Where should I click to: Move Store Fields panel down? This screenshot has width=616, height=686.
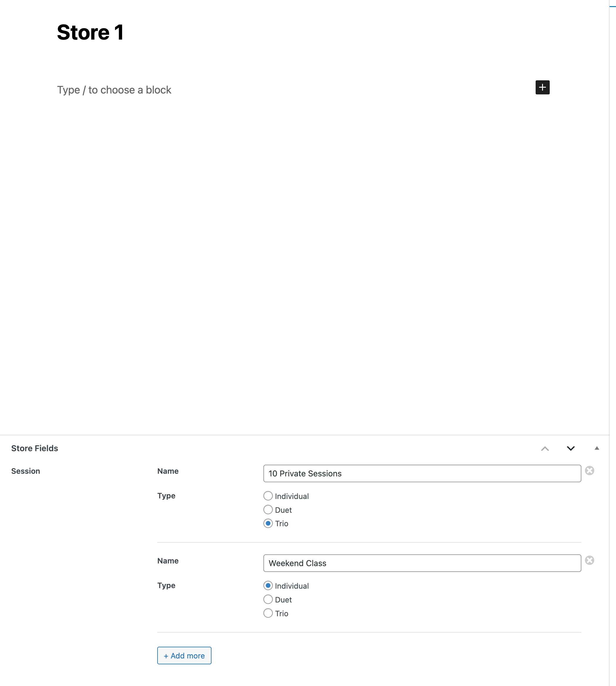(x=571, y=449)
